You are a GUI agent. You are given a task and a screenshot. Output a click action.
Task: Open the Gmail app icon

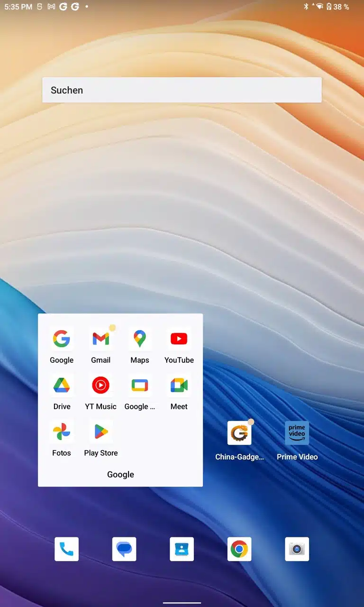(x=100, y=339)
